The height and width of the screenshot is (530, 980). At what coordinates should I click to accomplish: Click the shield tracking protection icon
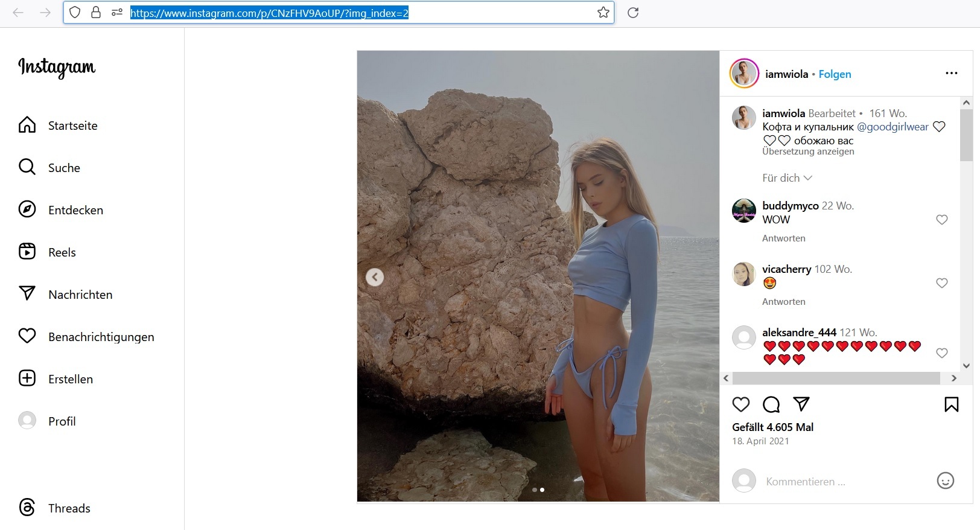[x=75, y=13]
